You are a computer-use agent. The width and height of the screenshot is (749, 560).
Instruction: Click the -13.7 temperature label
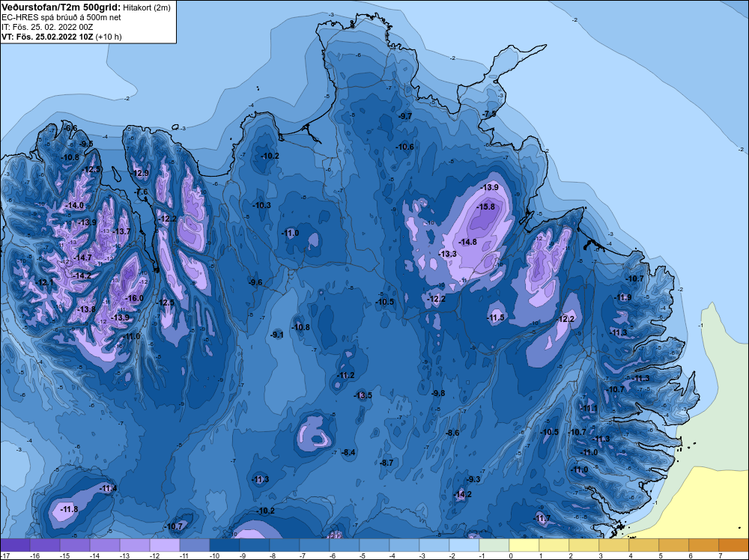coord(121,231)
